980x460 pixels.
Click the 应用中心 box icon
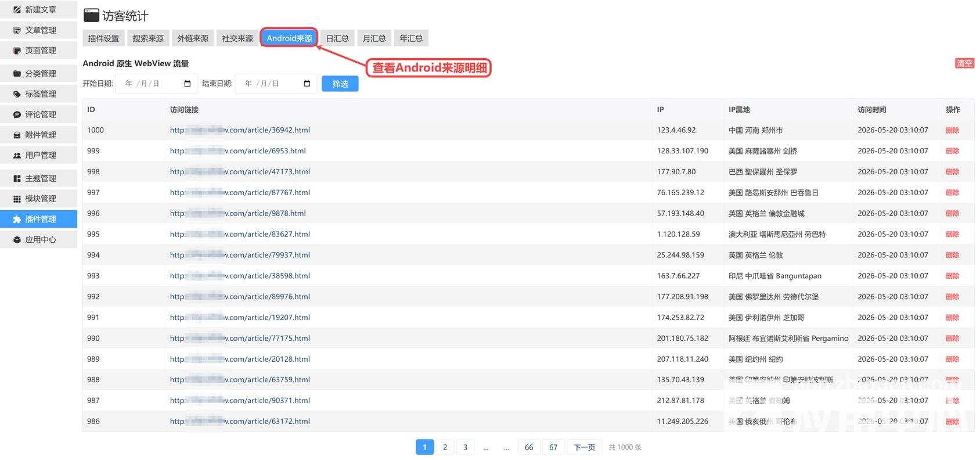point(17,239)
